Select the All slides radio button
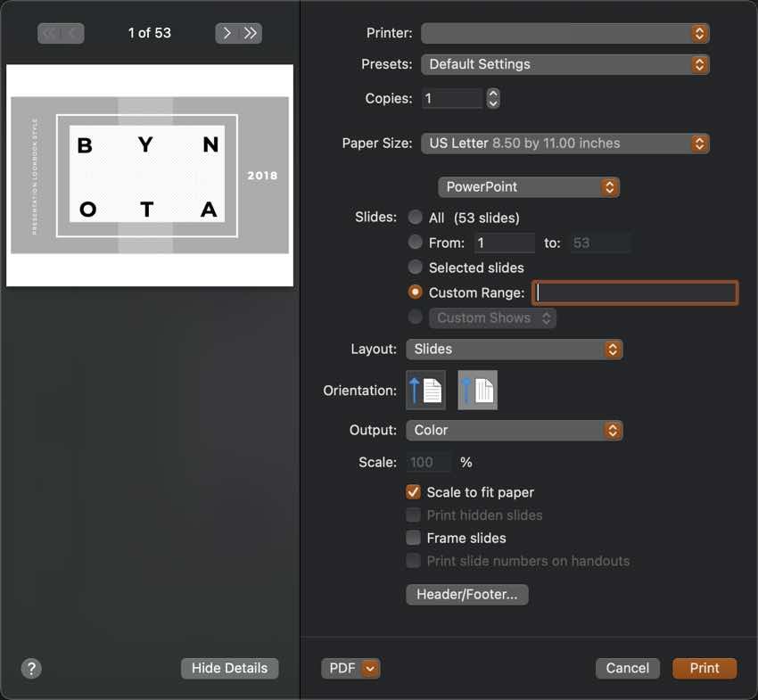This screenshot has height=700, width=758. (x=416, y=218)
